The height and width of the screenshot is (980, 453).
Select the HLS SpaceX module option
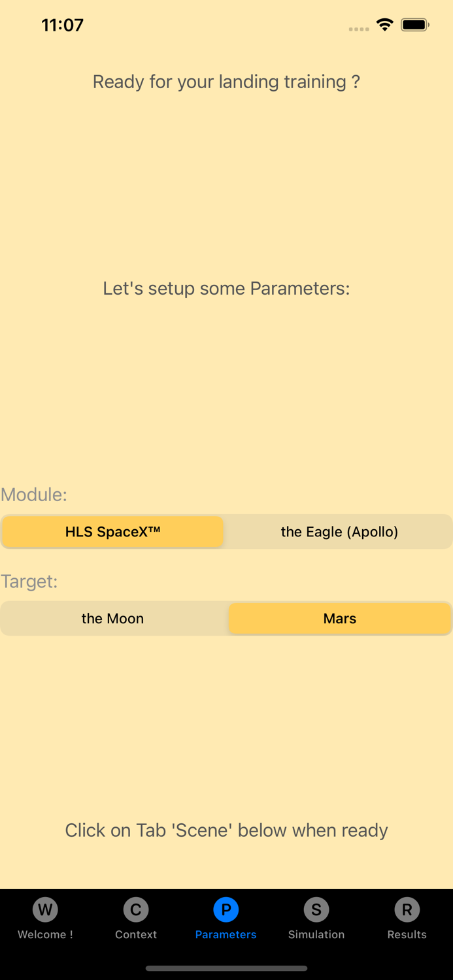pos(112,532)
